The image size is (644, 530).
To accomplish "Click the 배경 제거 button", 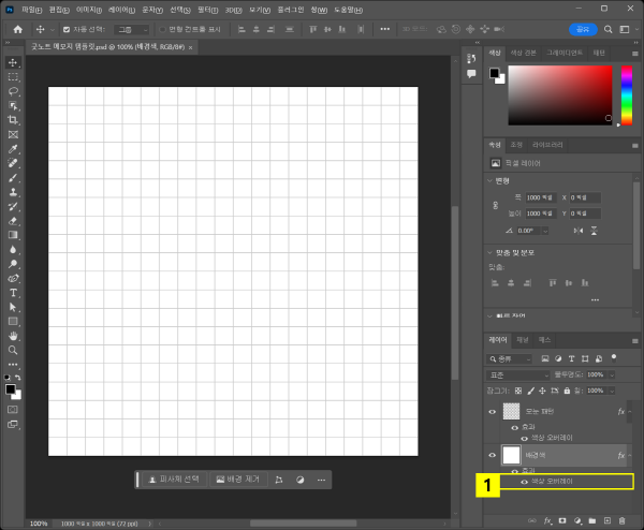I will click(237, 479).
